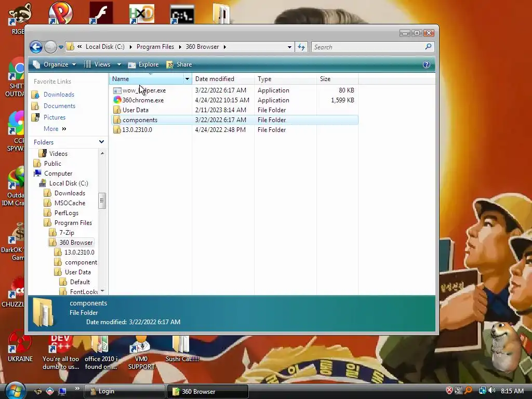
Task: Expand arrow after 360 Browser breadcrumb
Action: point(224,47)
